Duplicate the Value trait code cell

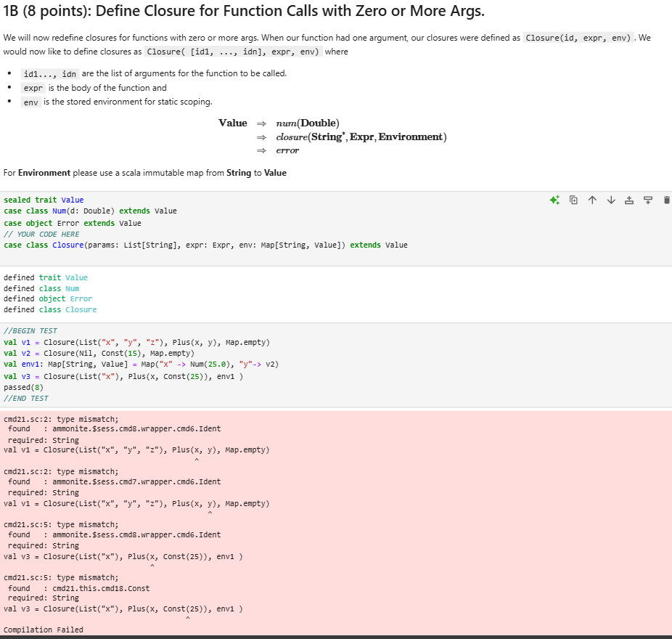tap(573, 200)
